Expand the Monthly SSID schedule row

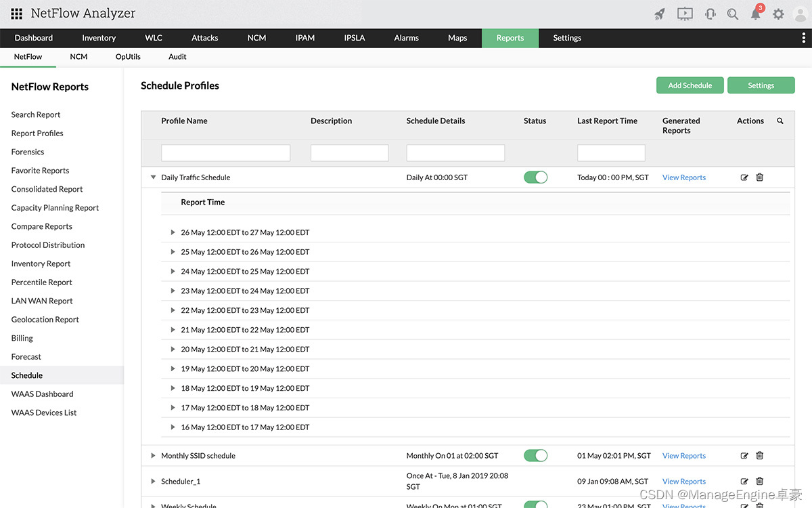click(x=154, y=456)
